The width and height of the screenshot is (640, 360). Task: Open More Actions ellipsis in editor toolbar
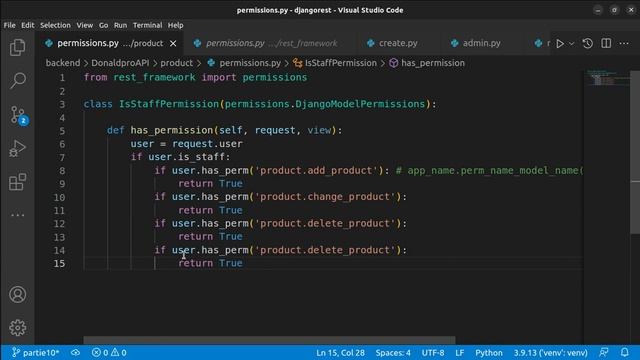(624, 43)
